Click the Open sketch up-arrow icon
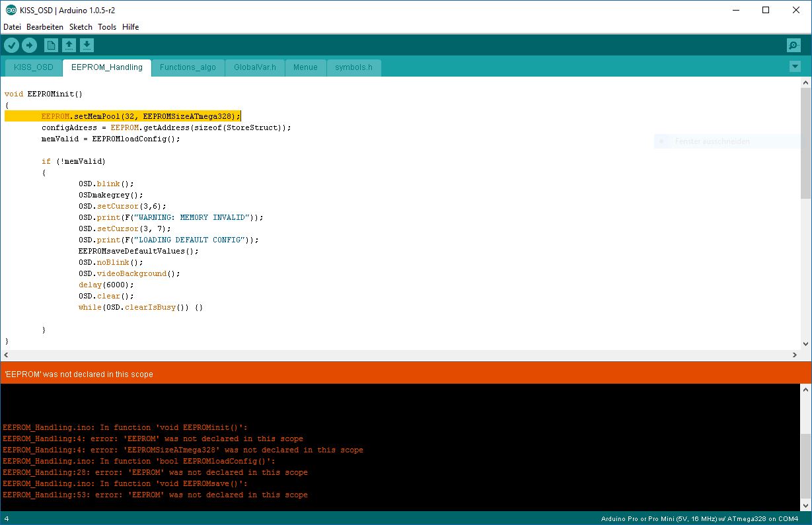The image size is (812, 525). tap(69, 45)
